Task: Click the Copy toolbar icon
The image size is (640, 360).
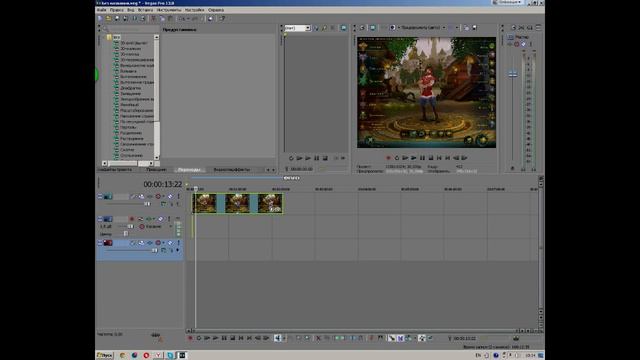Action: pyautogui.click(x=162, y=18)
